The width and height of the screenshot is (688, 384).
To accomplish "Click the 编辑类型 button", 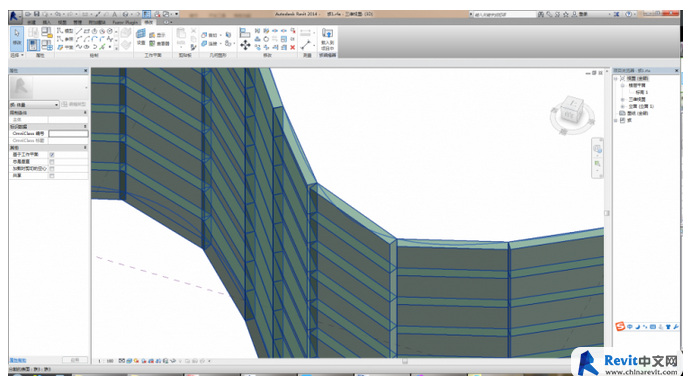I will [74, 104].
